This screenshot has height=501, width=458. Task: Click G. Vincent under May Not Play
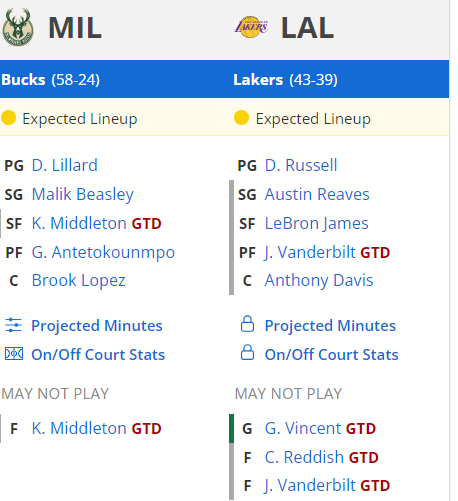[303, 428]
